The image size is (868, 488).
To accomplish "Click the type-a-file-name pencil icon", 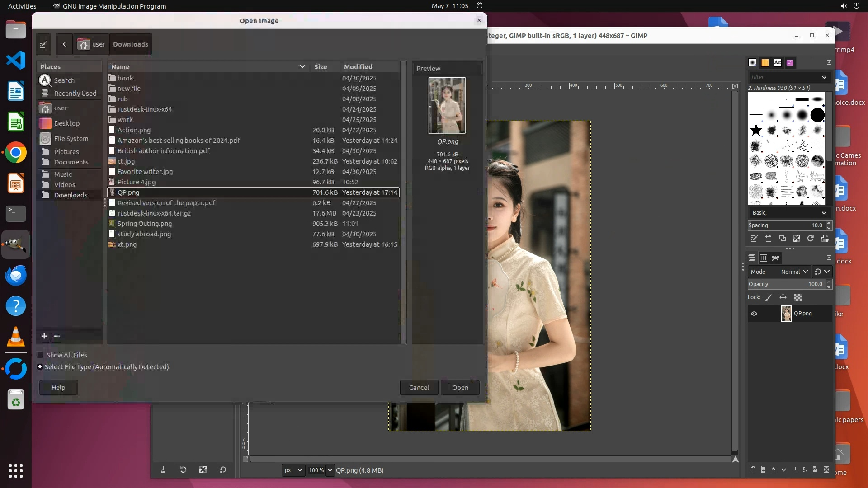I will click(43, 44).
